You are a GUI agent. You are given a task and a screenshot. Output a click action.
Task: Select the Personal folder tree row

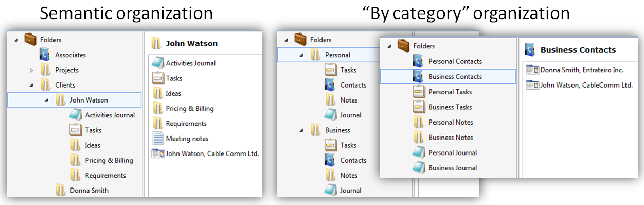pos(328,55)
